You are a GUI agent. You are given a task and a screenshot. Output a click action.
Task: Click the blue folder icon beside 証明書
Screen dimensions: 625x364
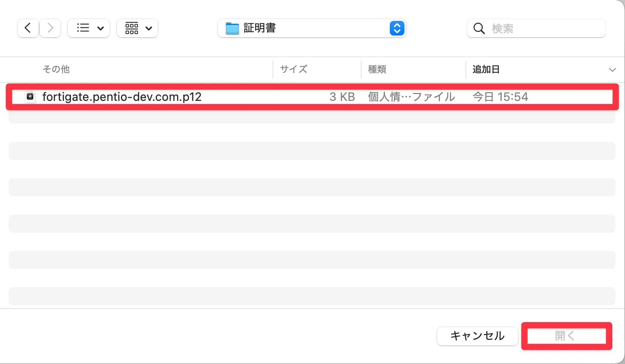232,29
